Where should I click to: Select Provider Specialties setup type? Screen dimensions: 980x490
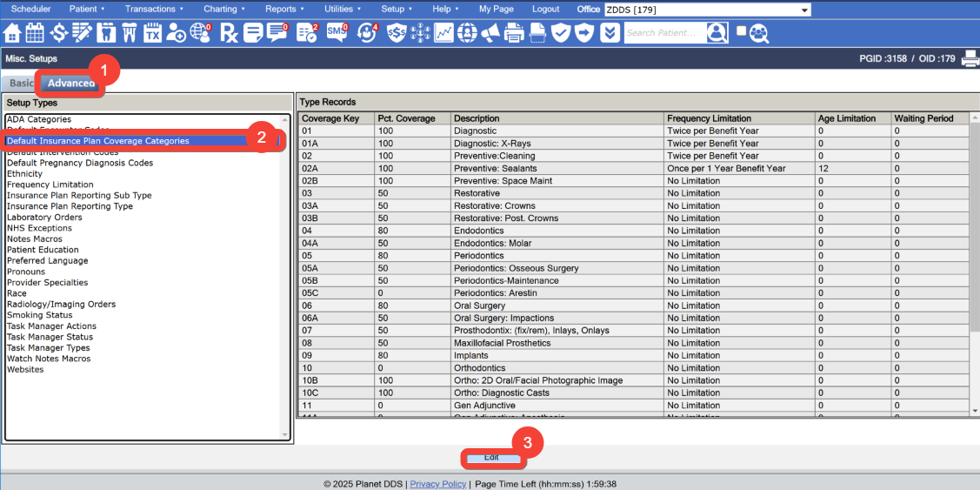coord(48,282)
